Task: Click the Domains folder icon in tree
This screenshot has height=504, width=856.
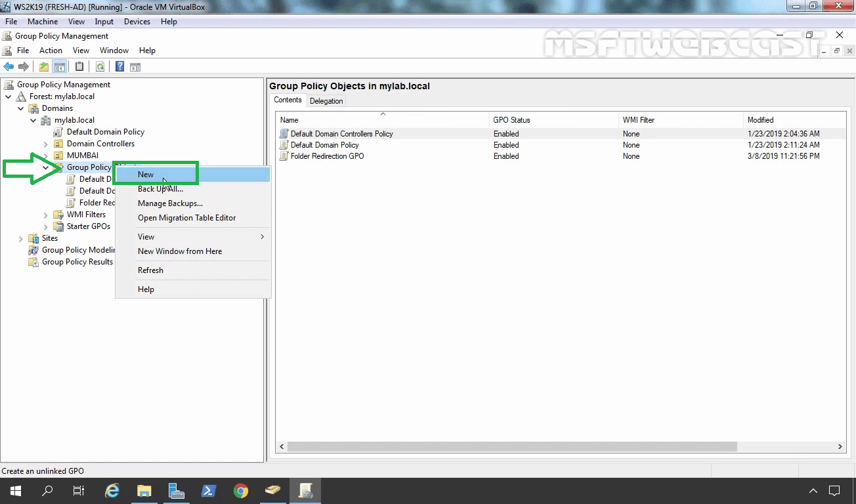Action: [33, 108]
